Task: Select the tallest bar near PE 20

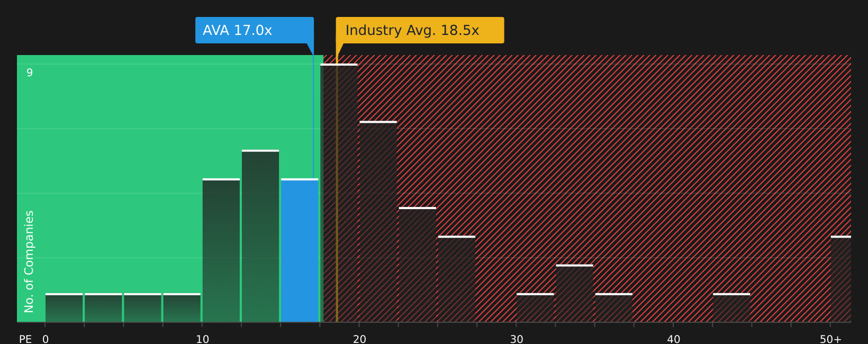Action: pos(339,193)
